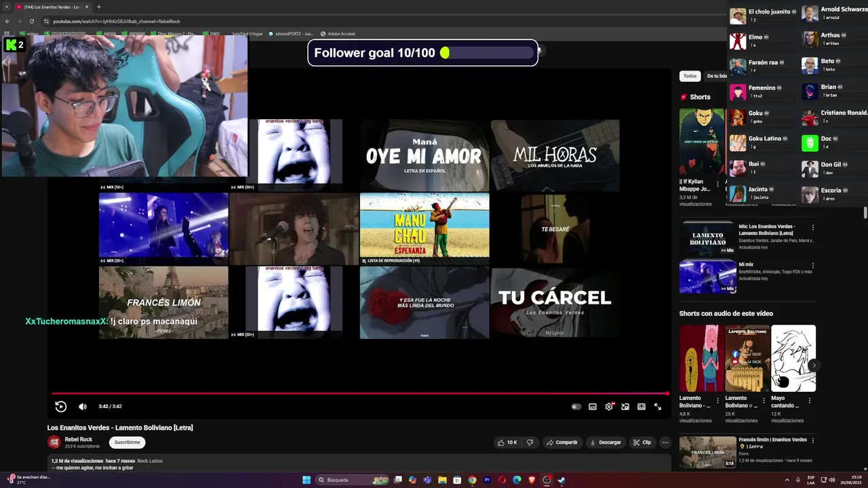Viewport: 868px width, 488px height.
Task: Open the Rebel Rock channel name link
Action: [x=79, y=439]
